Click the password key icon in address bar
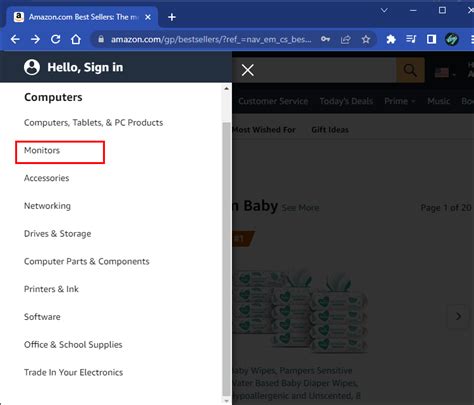474x405 pixels. 325,39
